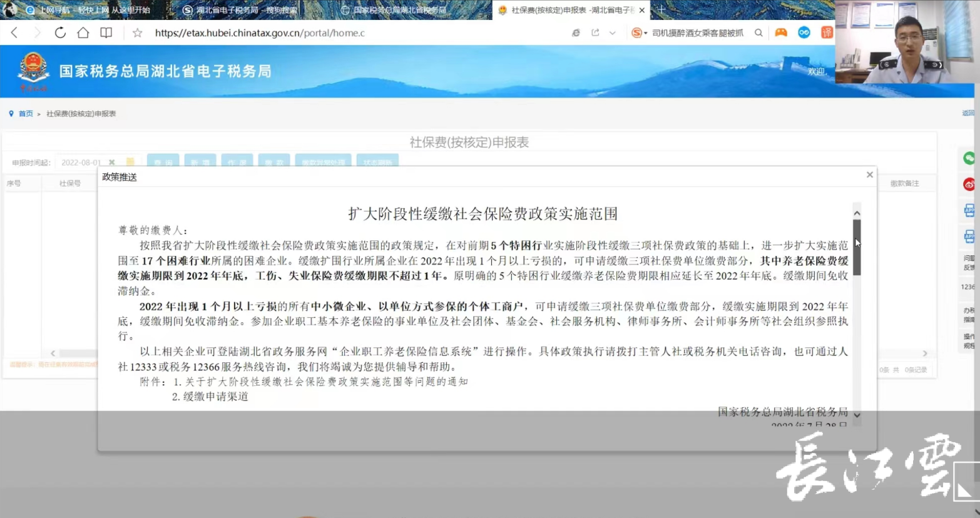Click the policy dialog scrollbar down arrow

857,415
